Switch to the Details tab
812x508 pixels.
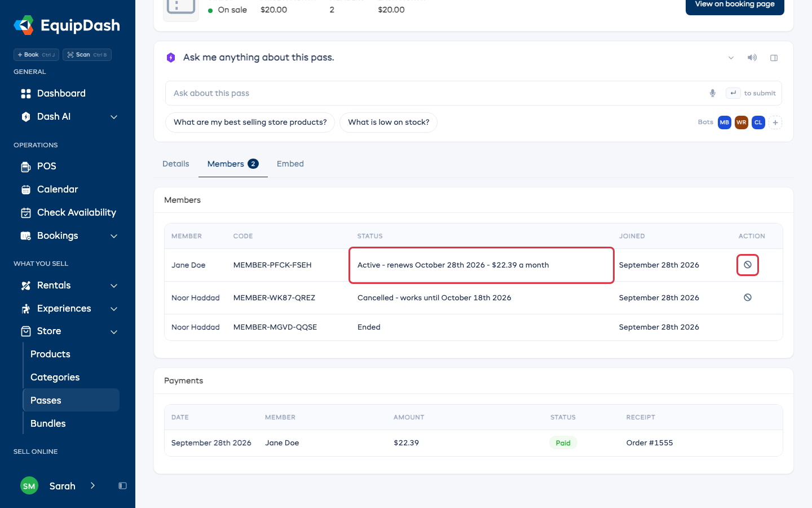pos(176,164)
